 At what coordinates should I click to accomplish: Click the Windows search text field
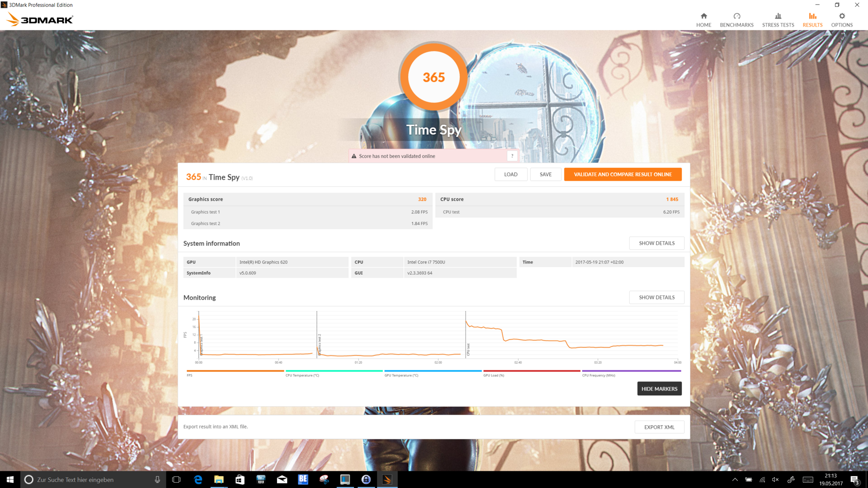tap(90, 479)
